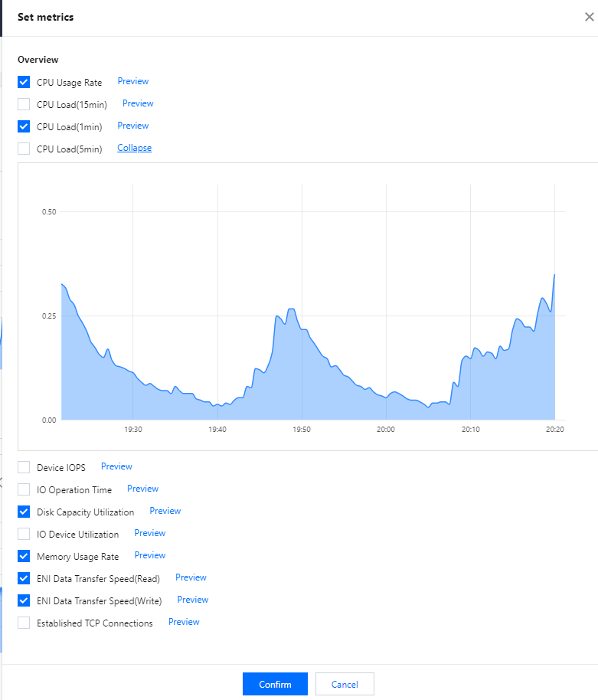This screenshot has height=700, width=598.
Task: Open the Memory Usage Rate preview
Action: coord(150,555)
